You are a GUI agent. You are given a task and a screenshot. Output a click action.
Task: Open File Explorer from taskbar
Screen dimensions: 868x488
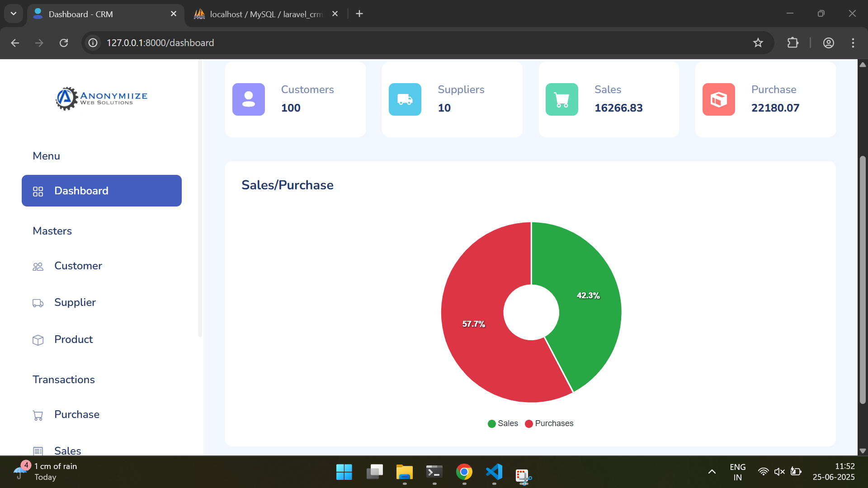(x=405, y=472)
